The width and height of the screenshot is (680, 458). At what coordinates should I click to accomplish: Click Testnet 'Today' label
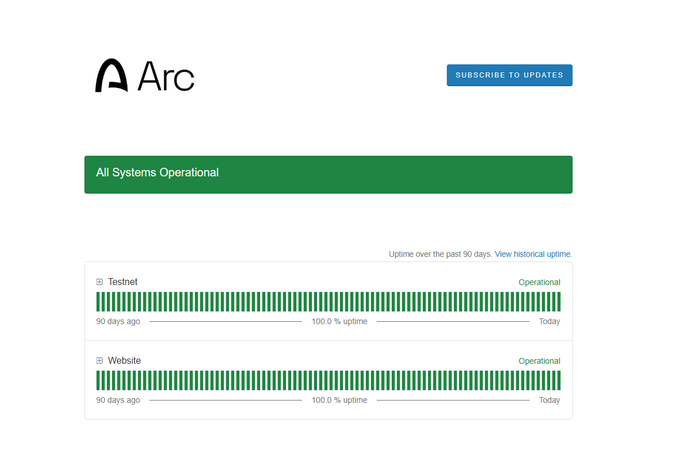549,321
